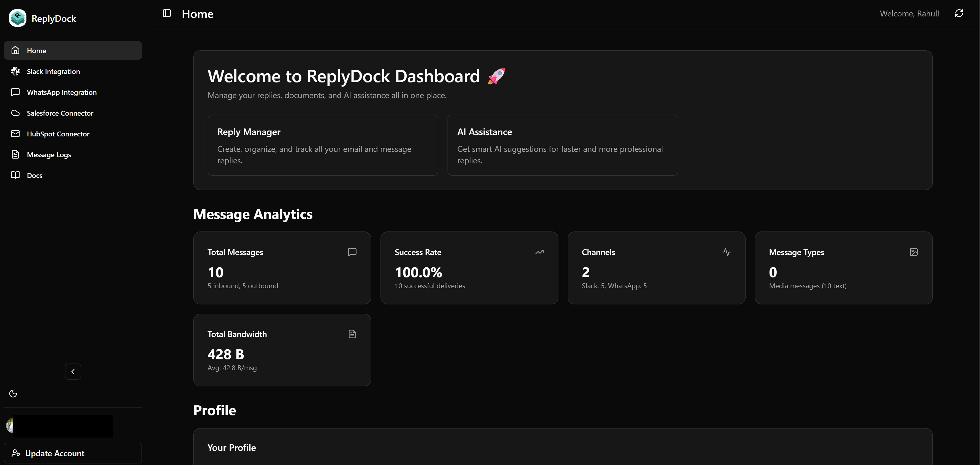980x465 pixels.
Task: Open WhatsApp Integration page
Action: (62, 92)
